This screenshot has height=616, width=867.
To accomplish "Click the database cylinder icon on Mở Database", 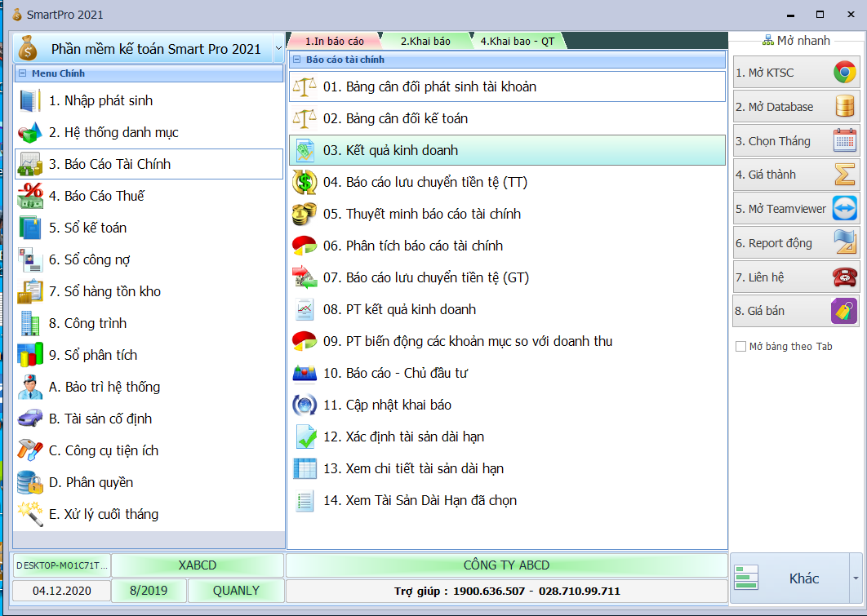I will (x=845, y=106).
